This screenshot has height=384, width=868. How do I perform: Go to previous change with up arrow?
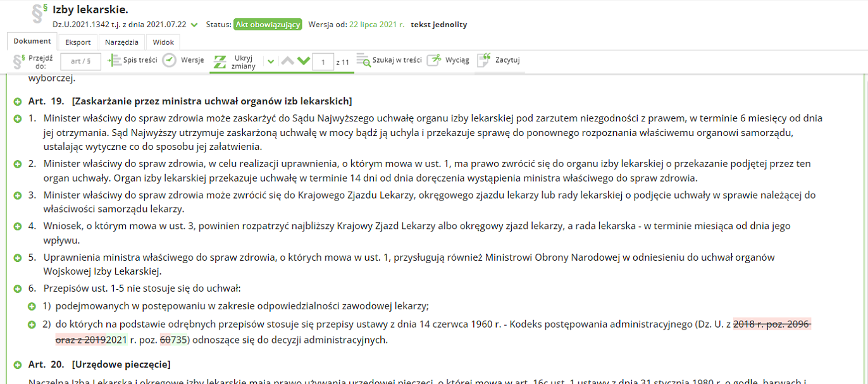[287, 61]
